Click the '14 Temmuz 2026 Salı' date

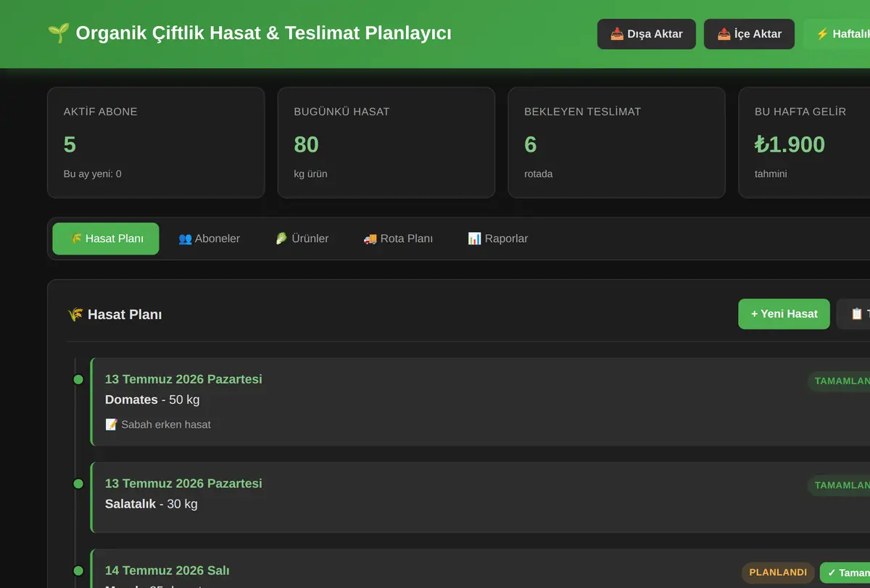(167, 571)
